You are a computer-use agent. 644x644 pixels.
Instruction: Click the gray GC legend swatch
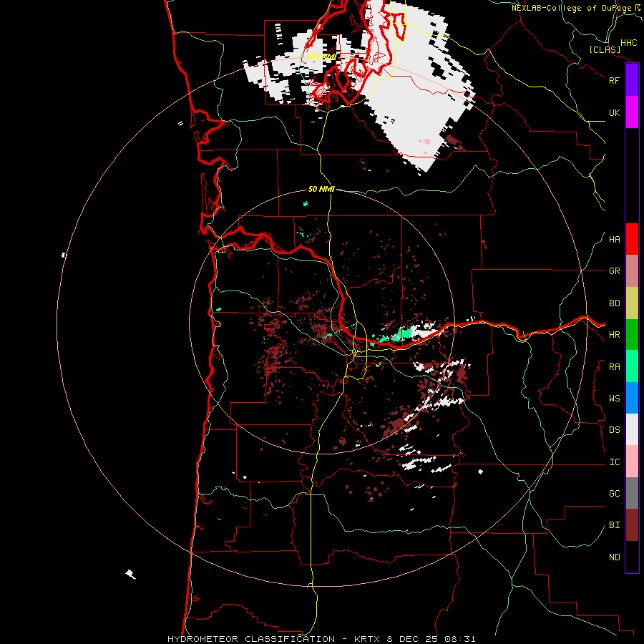point(632,493)
